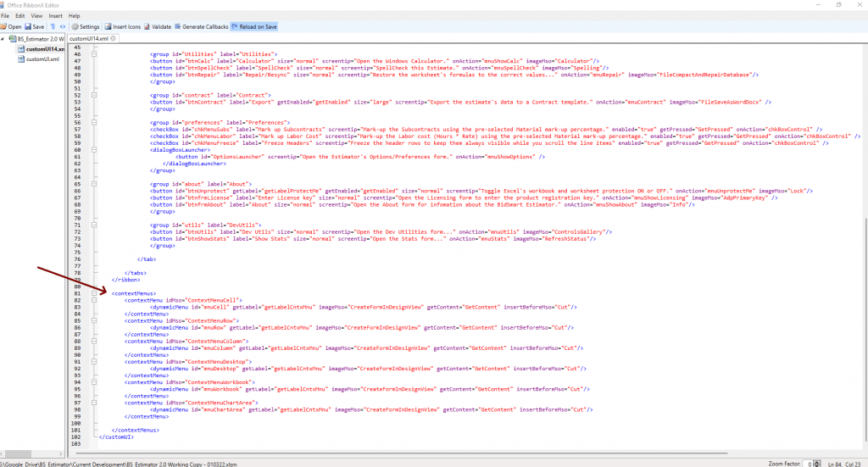
Task: Click the btnfrmLicense Enter License key line
Action: (x=464, y=197)
